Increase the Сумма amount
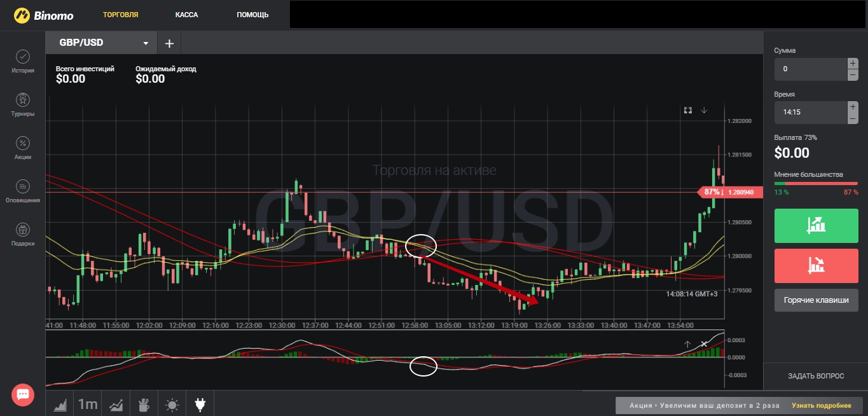The image size is (868, 416). [853, 63]
